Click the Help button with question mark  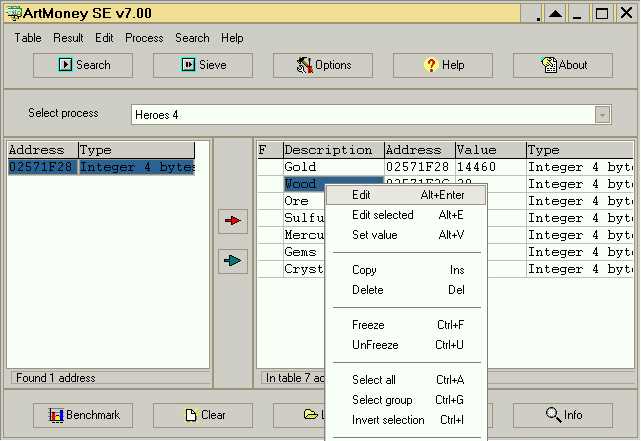(443, 65)
